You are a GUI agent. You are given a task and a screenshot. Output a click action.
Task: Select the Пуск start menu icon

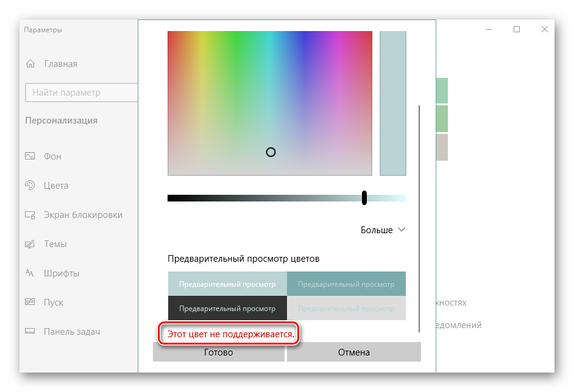click(x=30, y=303)
